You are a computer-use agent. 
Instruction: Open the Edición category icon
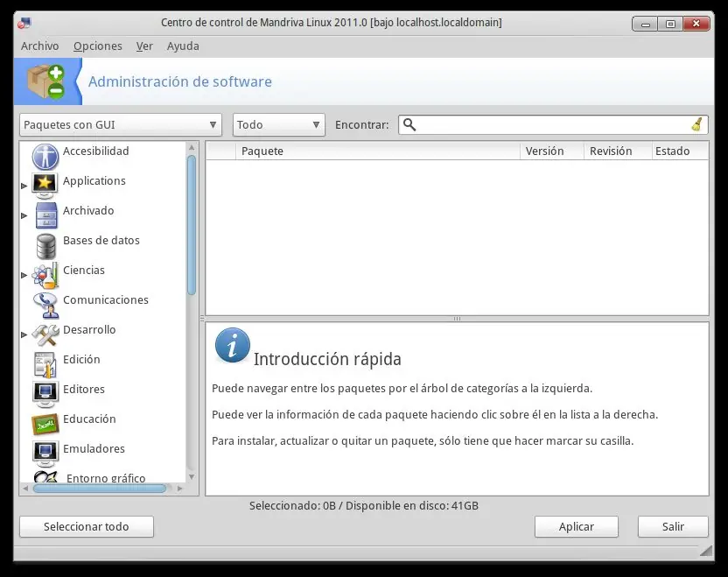[45, 359]
